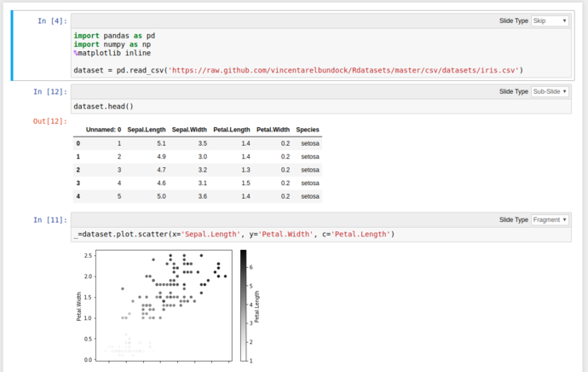This screenshot has width=588, height=372.
Task: Click the Petal.Width column header
Action: [x=273, y=130]
